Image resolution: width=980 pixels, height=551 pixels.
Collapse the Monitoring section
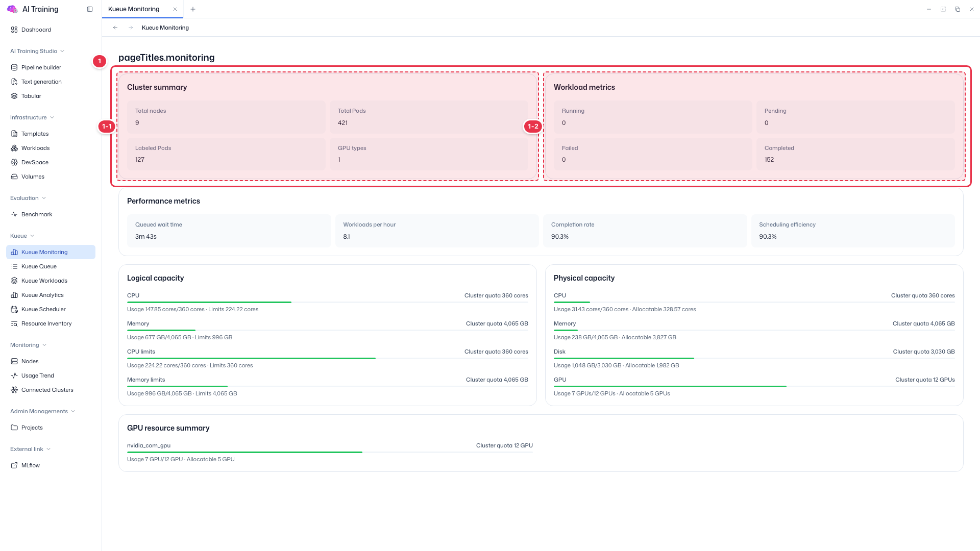pyautogui.click(x=29, y=345)
